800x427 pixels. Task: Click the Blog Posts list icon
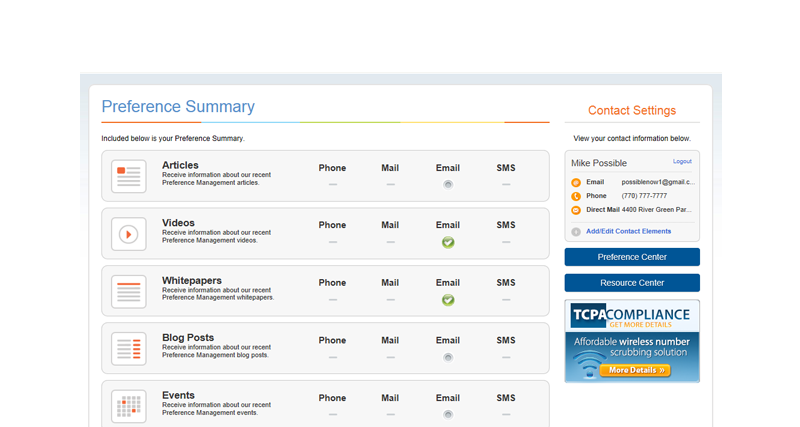tap(129, 349)
